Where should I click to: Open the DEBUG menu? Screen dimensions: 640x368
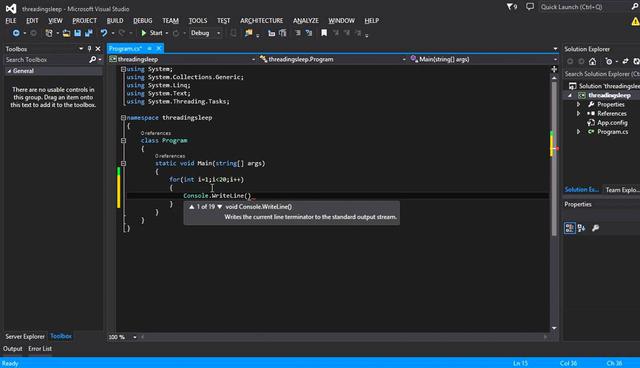pos(143,20)
